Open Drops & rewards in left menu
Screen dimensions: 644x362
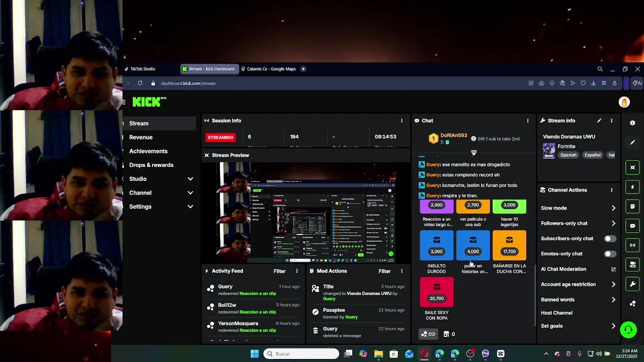click(151, 165)
